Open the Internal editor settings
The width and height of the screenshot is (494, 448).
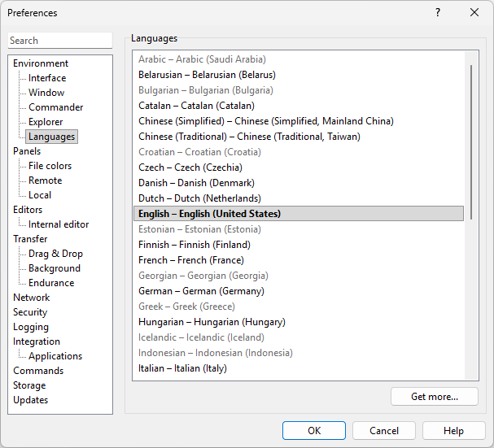(59, 224)
